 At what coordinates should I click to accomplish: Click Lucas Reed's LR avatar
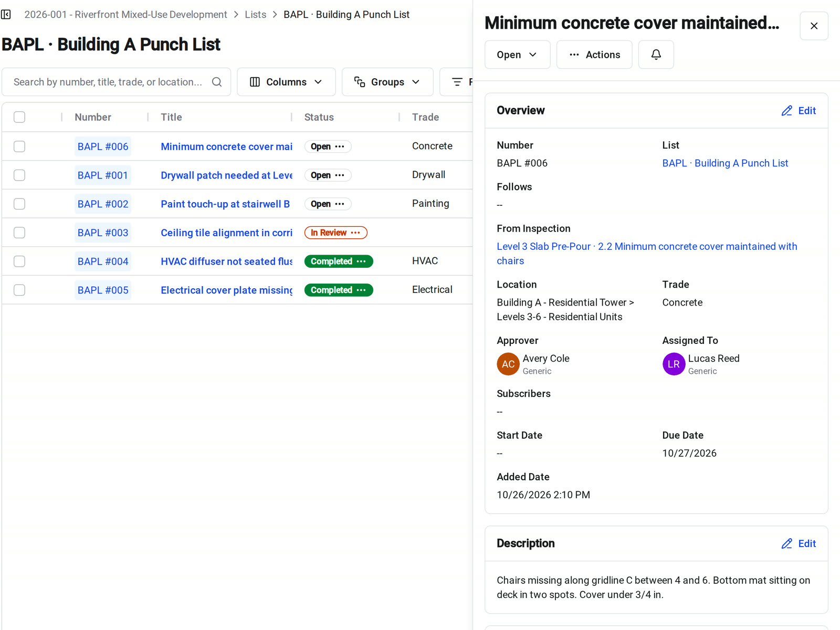pyautogui.click(x=674, y=364)
